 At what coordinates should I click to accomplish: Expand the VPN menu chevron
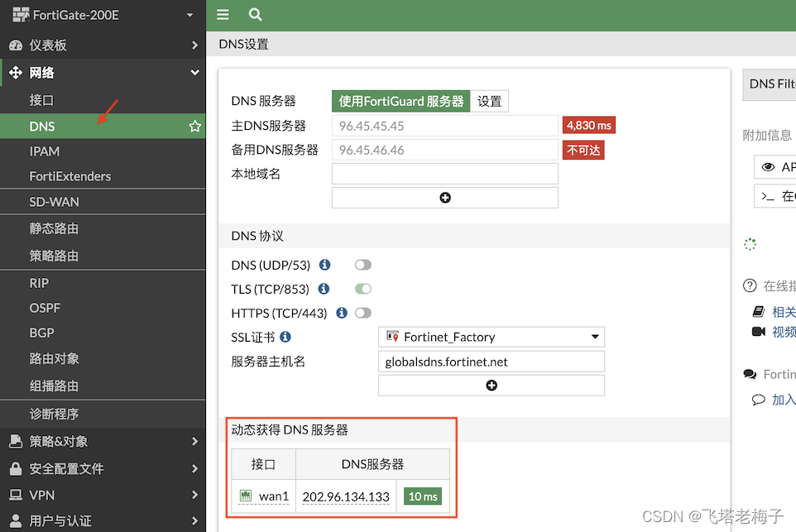[x=194, y=495]
